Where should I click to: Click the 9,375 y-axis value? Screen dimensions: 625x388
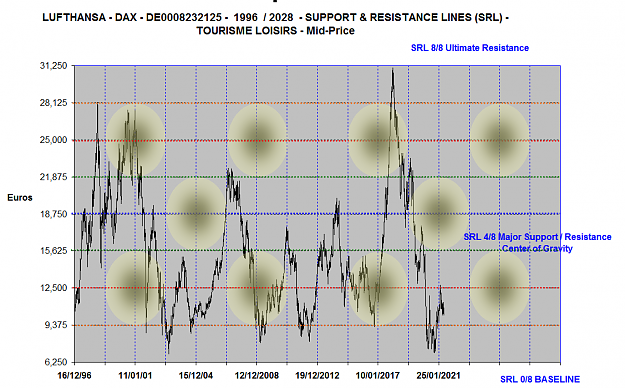[55, 325]
